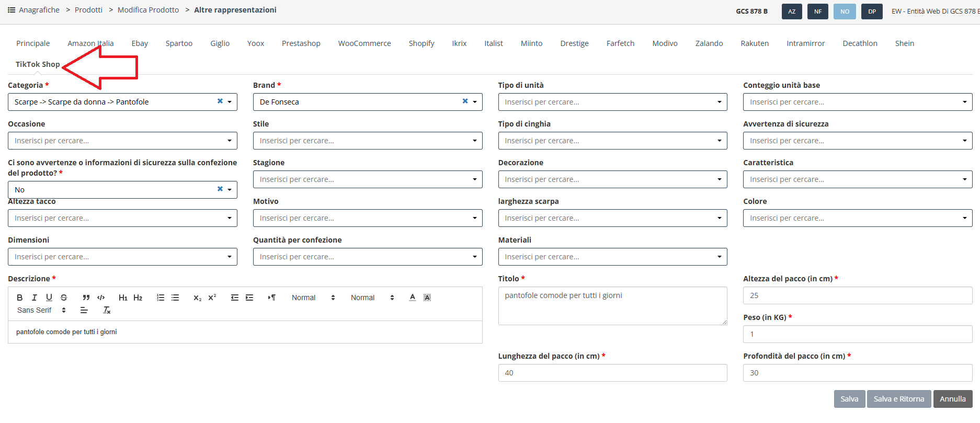The width and height of the screenshot is (980, 423).
Task: Click the Altezza del pacco input field
Action: tap(858, 295)
